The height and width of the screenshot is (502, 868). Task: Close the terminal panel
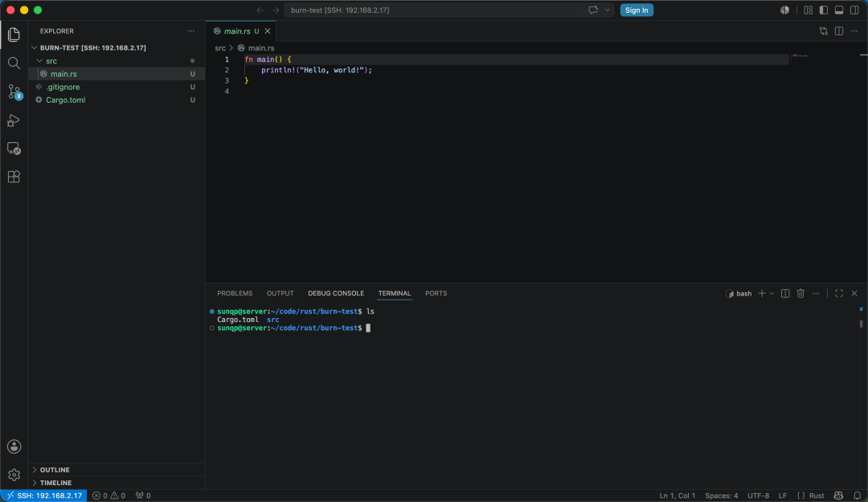pyautogui.click(x=854, y=293)
